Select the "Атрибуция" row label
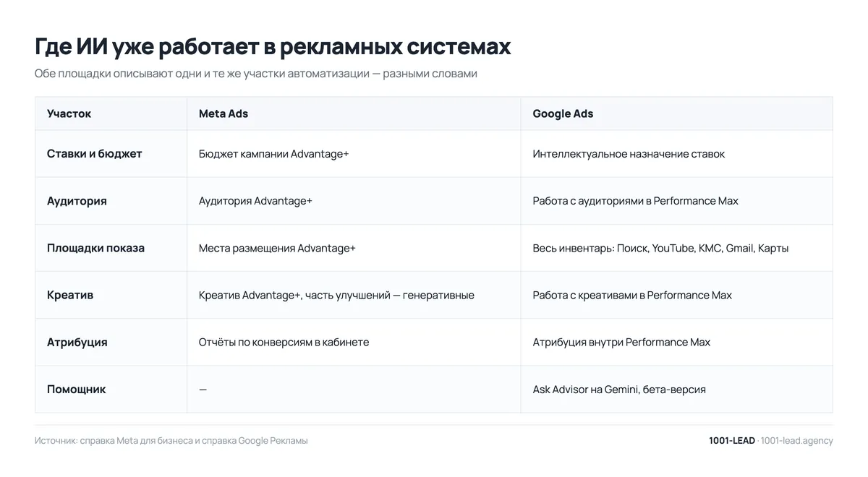 coord(77,342)
